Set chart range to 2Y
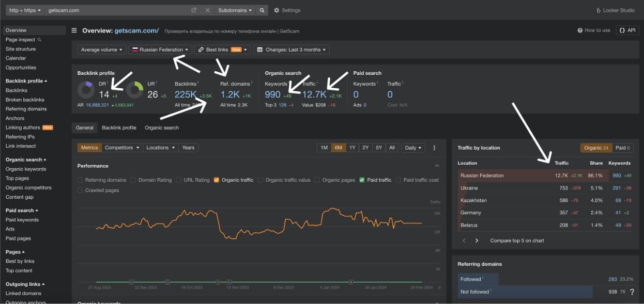The height and width of the screenshot is (304, 644). click(x=365, y=148)
